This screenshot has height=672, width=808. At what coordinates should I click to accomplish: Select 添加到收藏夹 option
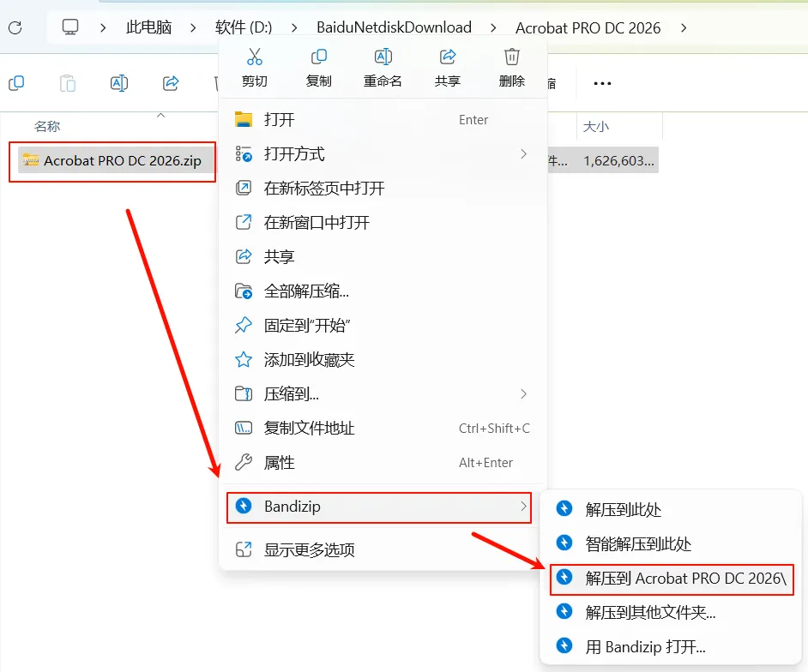(x=383, y=359)
